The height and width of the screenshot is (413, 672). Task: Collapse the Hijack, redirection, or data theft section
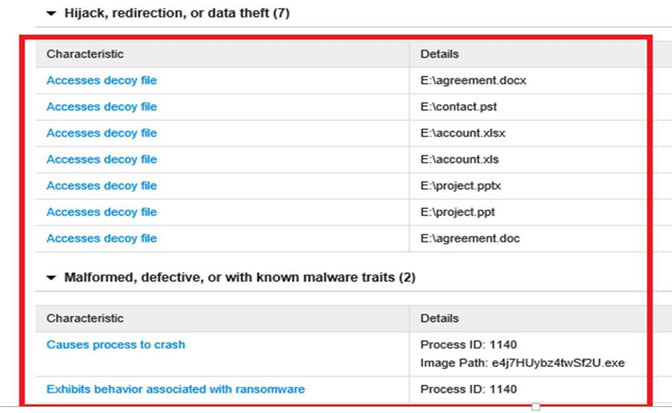point(52,14)
